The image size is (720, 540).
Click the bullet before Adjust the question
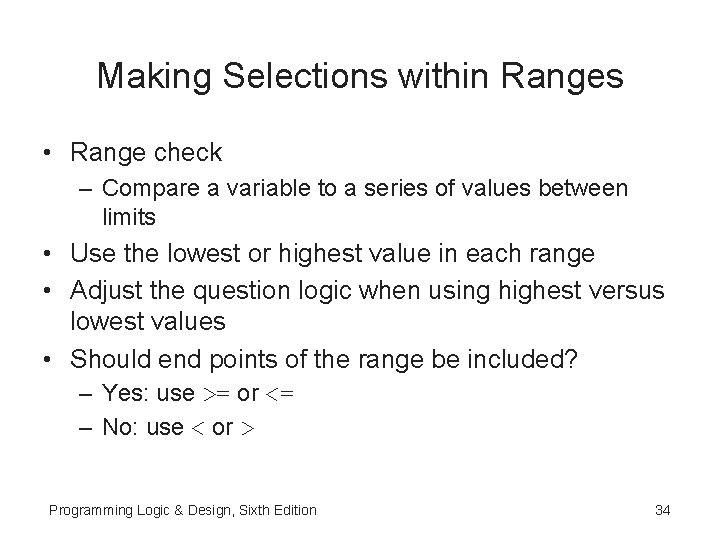(x=47, y=291)
